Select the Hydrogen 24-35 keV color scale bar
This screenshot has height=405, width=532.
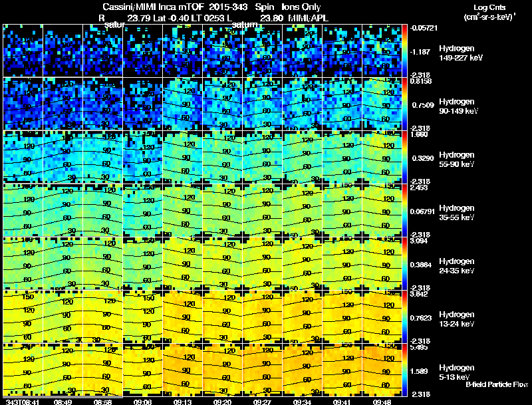tap(405, 263)
